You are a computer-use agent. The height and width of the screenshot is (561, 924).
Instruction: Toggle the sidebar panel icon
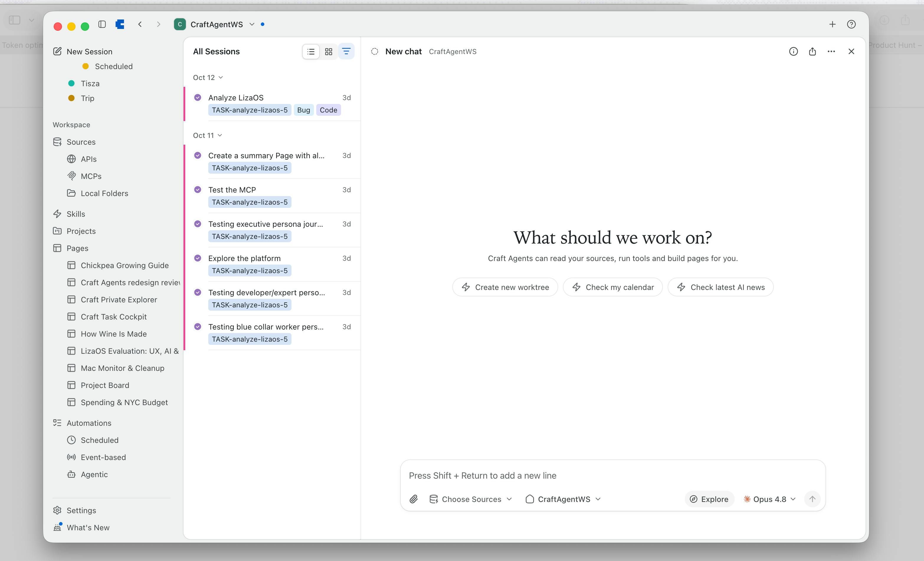coord(102,25)
